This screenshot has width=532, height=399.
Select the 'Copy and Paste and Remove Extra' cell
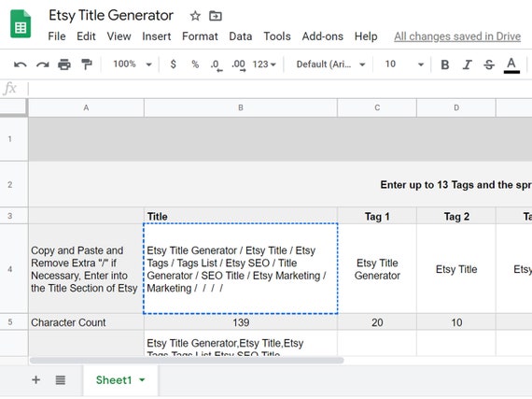86,268
